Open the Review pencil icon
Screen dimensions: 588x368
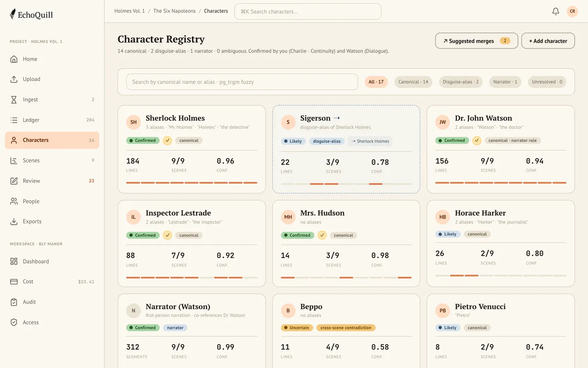point(14,181)
